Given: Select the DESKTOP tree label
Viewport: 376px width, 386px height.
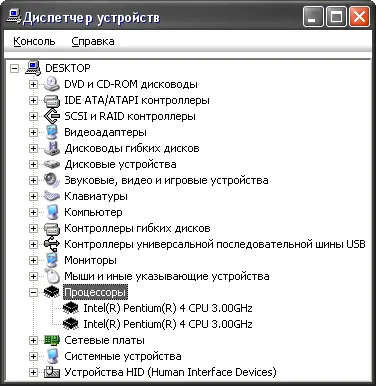Looking at the screenshot, I should (x=68, y=68).
